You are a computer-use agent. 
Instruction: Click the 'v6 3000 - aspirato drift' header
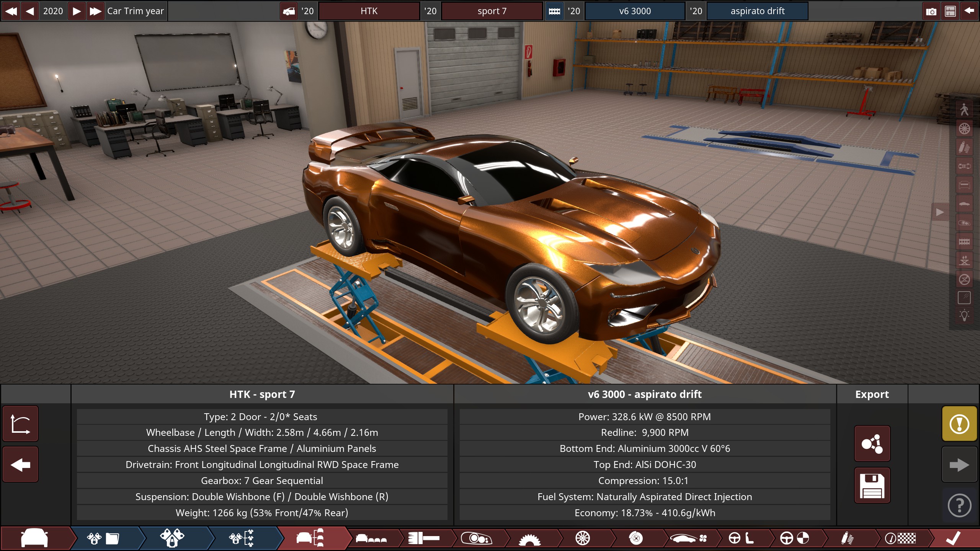645,394
